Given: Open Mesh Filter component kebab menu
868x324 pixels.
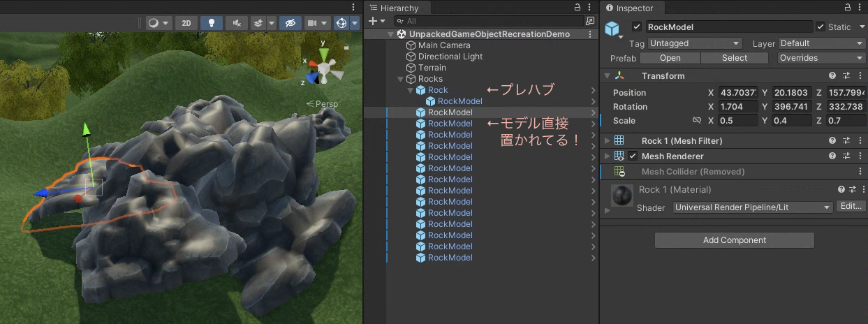Looking at the screenshot, I should (x=860, y=140).
